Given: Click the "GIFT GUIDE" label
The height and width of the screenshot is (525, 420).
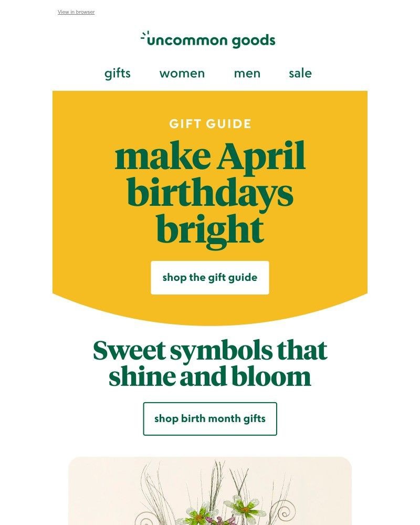Looking at the screenshot, I should [209, 124].
